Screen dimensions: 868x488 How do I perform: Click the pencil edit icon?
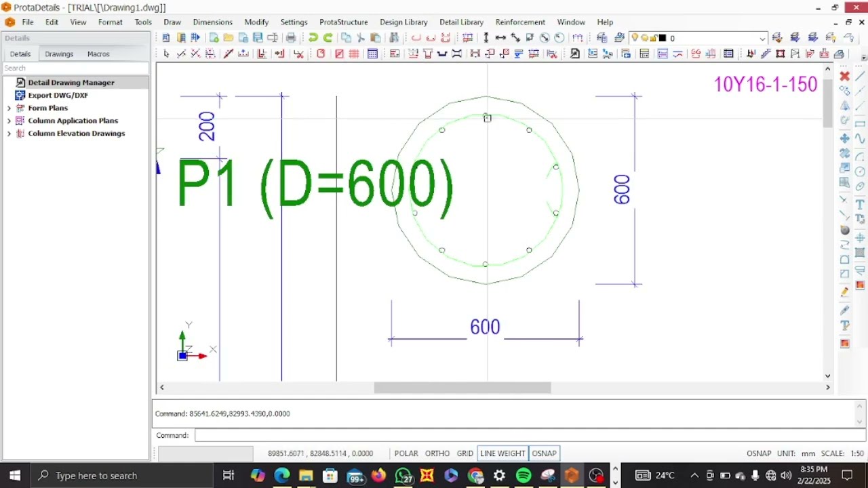845,293
